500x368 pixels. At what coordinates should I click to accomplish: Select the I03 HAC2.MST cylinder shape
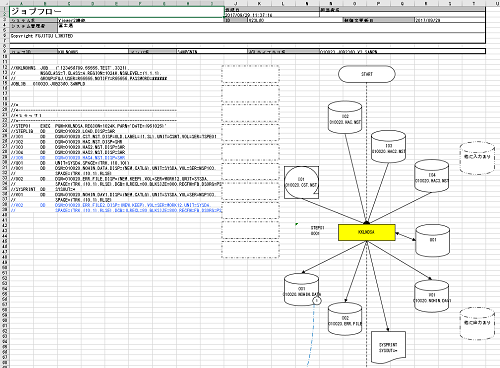388,147
